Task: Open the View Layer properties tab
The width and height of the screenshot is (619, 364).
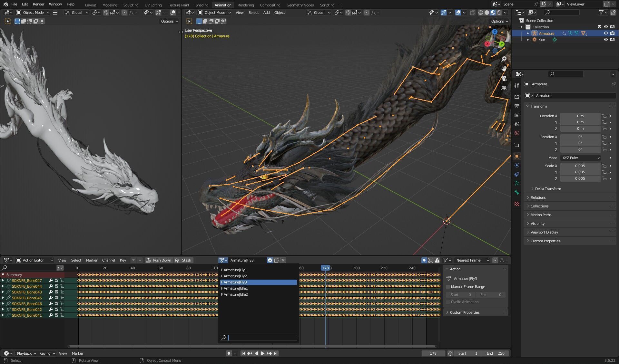Action: pyautogui.click(x=517, y=115)
